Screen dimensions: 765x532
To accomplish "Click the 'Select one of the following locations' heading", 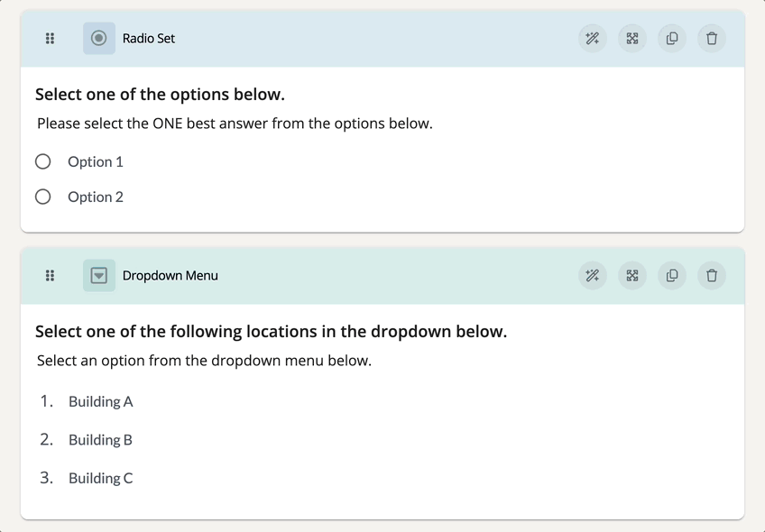I will coord(271,332).
